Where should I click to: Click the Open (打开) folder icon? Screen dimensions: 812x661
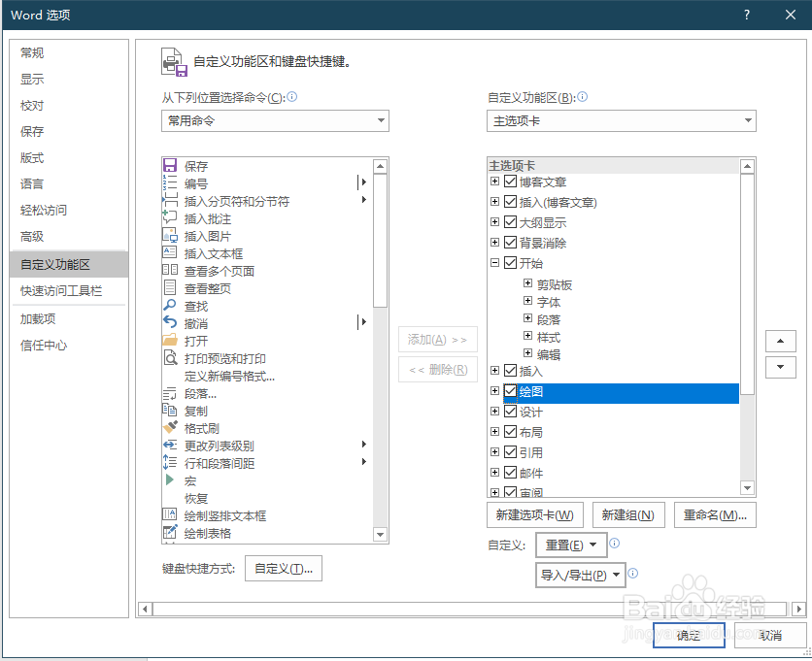[x=170, y=341]
